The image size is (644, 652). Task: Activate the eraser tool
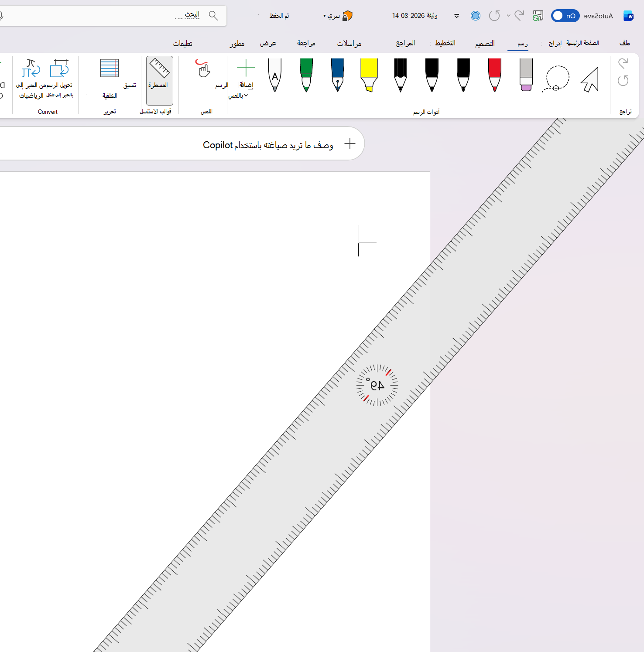point(526,75)
